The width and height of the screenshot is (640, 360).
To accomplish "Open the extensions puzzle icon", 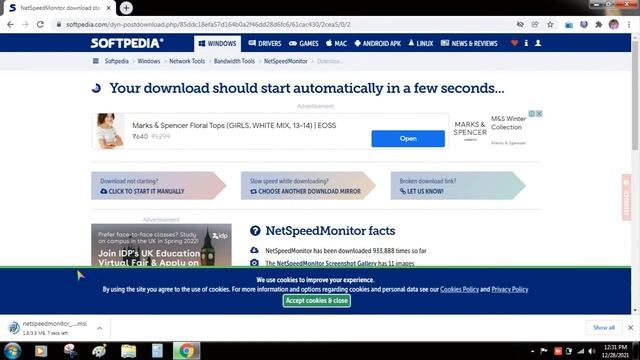I will click(599, 24).
